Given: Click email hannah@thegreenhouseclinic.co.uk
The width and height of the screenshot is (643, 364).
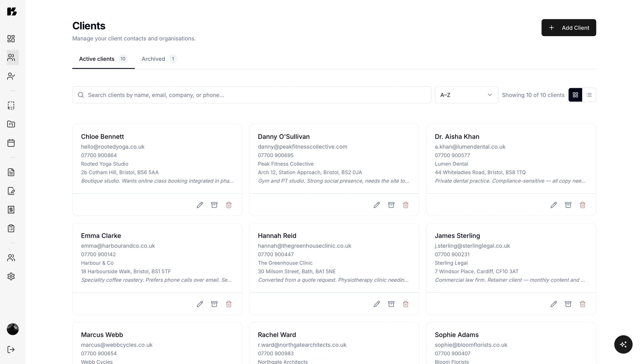Looking at the screenshot, I should (304, 246).
